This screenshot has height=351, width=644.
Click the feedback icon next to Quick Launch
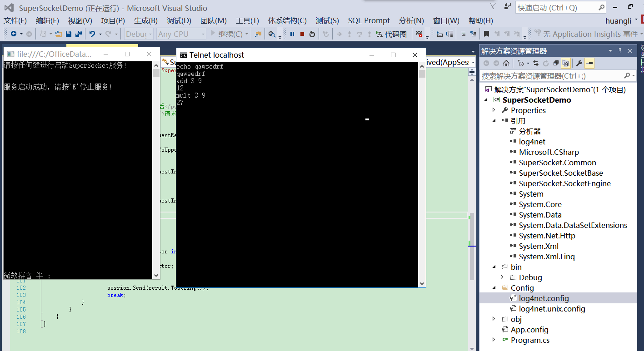coord(507,6)
